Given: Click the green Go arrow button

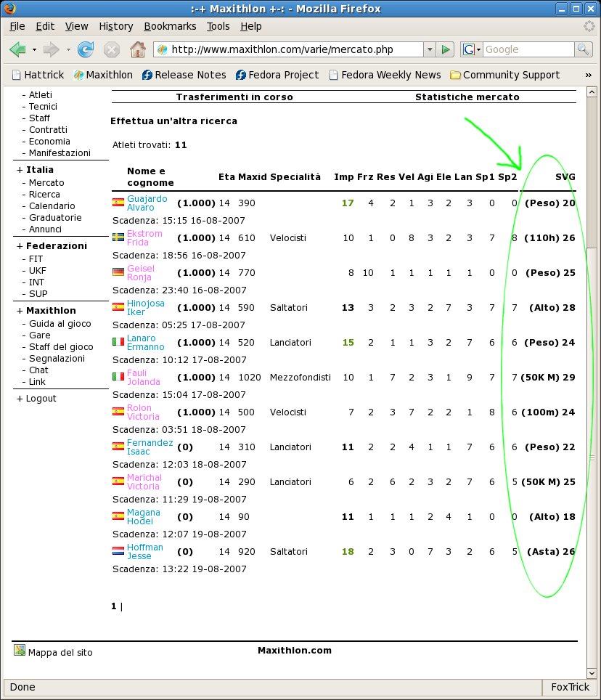Looking at the screenshot, I should coord(446,49).
